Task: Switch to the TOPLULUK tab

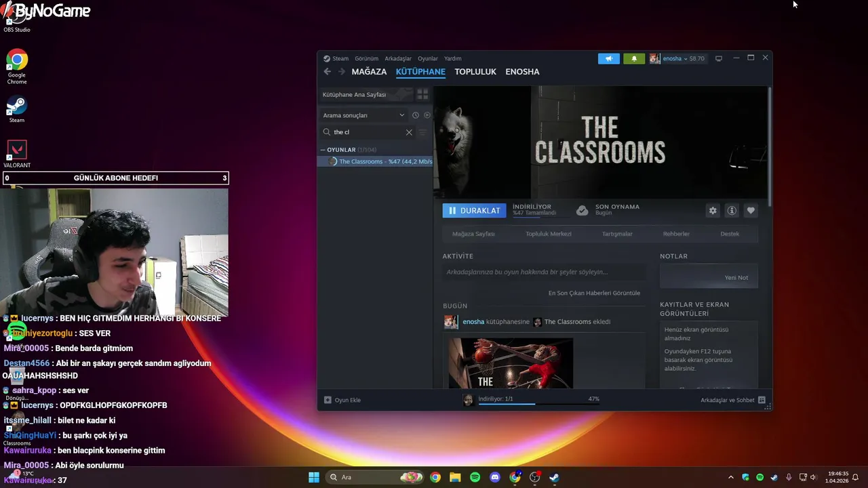Action: tap(475, 72)
